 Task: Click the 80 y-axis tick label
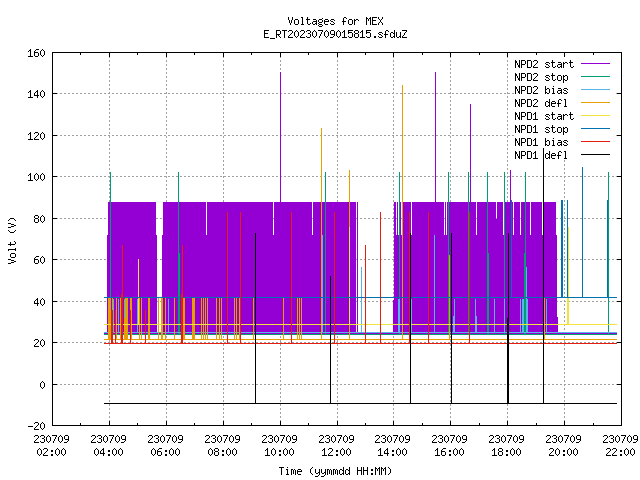39,219
